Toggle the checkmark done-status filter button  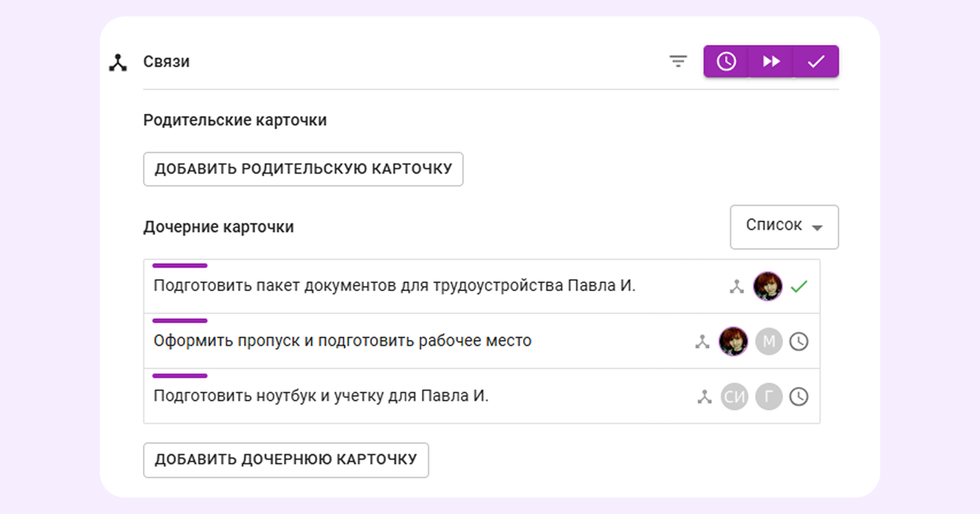816,61
